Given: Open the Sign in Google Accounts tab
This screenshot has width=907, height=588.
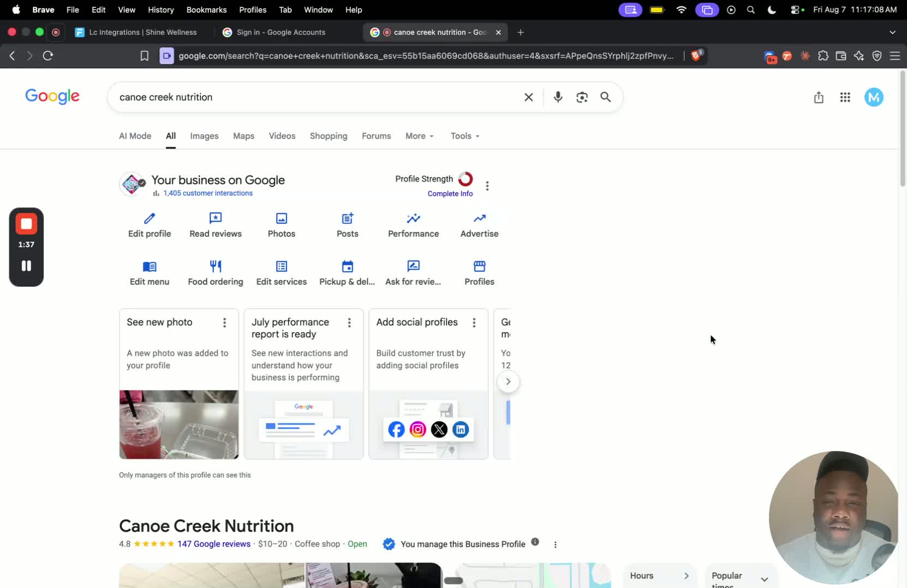Looking at the screenshot, I should [282, 32].
